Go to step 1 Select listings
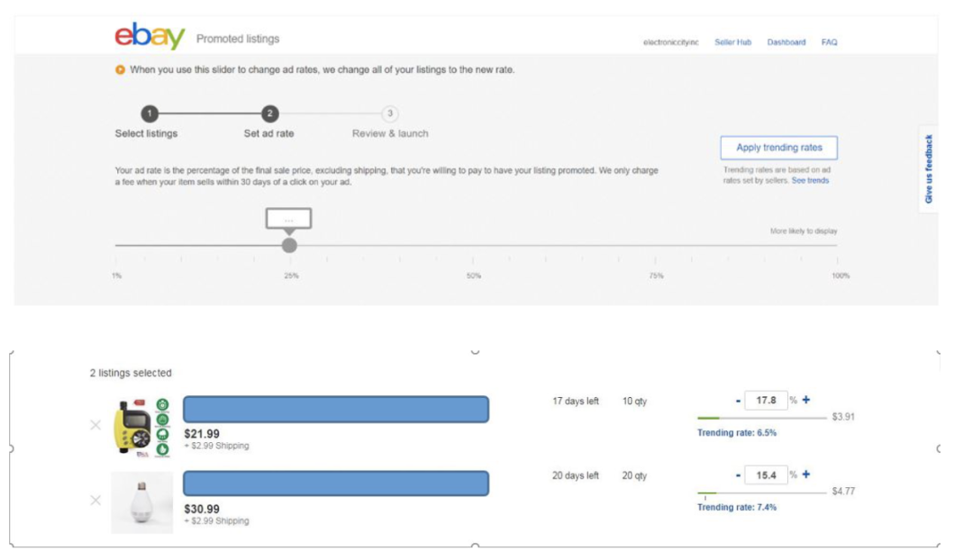The width and height of the screenshot is (973, 560). click(150, 113)
